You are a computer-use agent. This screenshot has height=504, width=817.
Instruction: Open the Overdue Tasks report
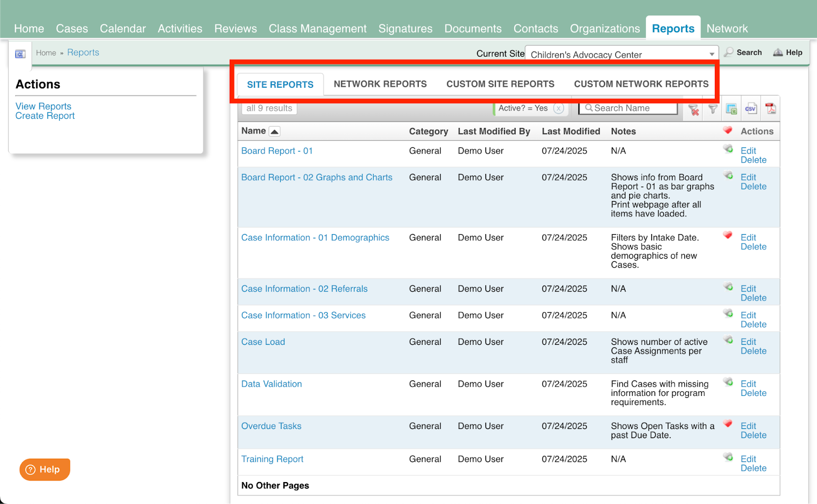click(x=271, y=426)
